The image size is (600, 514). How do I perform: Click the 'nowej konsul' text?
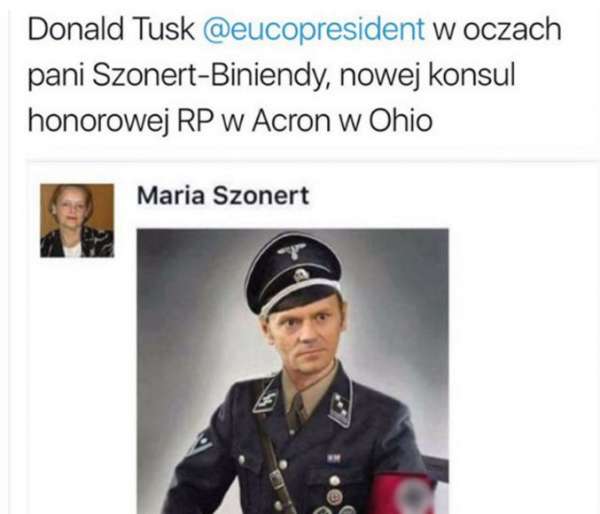[x=427, y=75]
